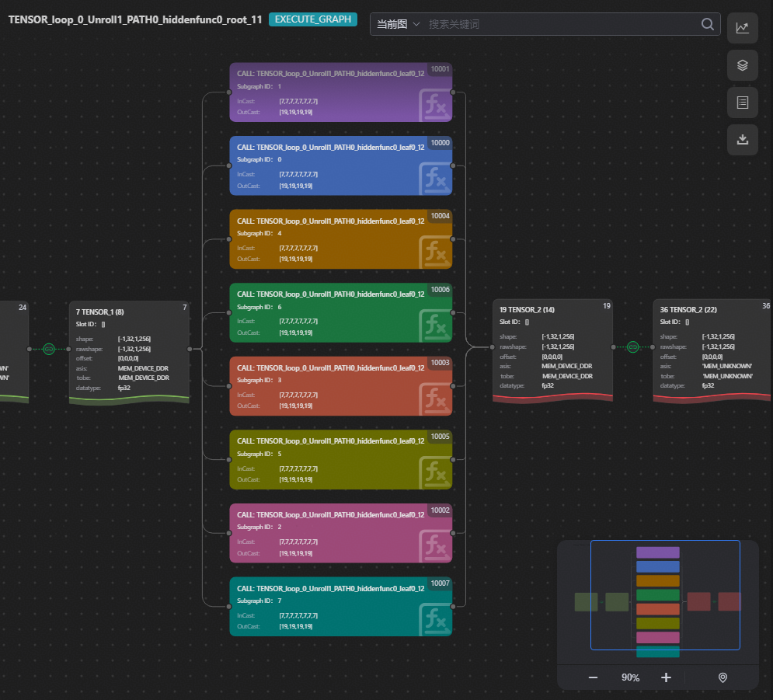
Task: Click the search keyword input field
Action: click(559, 24)
